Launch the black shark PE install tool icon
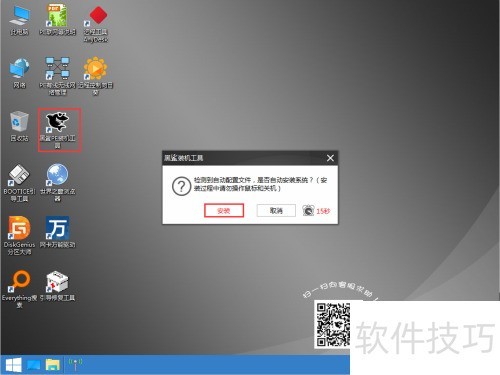 58,130
